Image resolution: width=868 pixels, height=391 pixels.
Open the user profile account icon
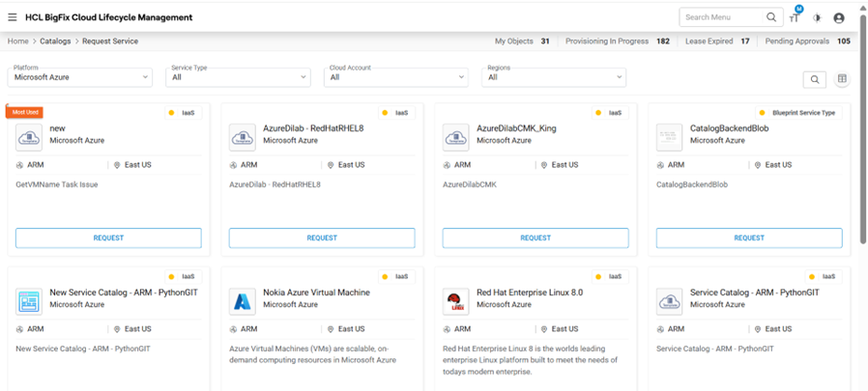(839, 17)
